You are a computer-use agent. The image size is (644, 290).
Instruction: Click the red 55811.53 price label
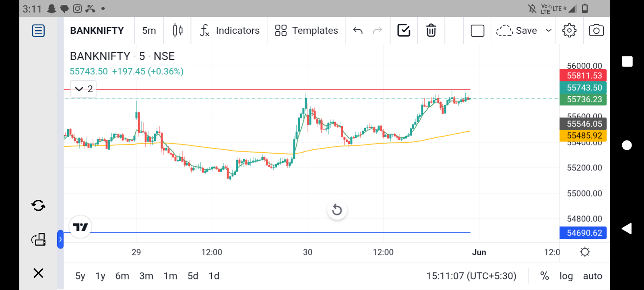click(583, 75)
